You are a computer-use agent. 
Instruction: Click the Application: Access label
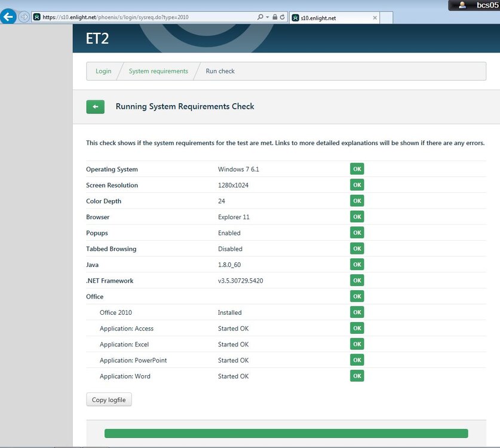click(127, 329)
